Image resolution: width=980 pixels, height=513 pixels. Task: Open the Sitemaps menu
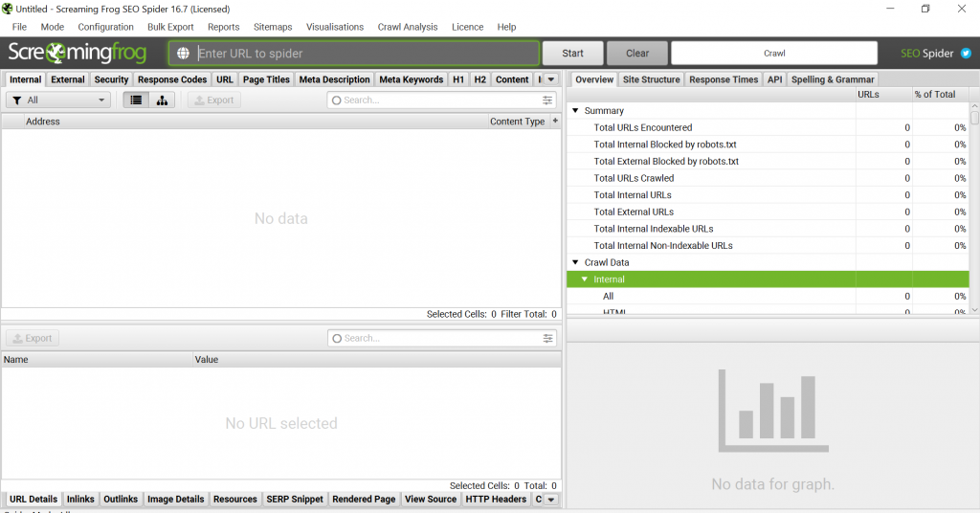pyautogui.click(x=273, y=27)
